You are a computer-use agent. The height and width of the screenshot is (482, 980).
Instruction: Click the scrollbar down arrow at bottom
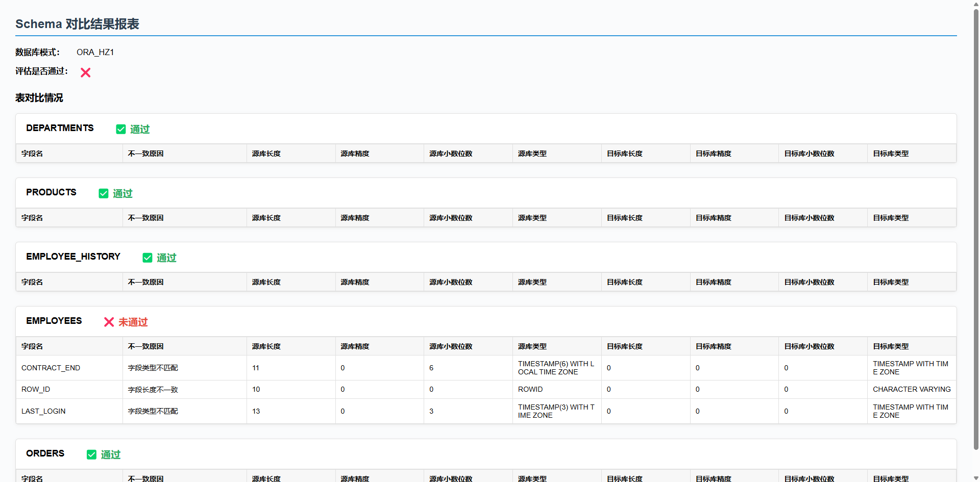coord(976,478)
